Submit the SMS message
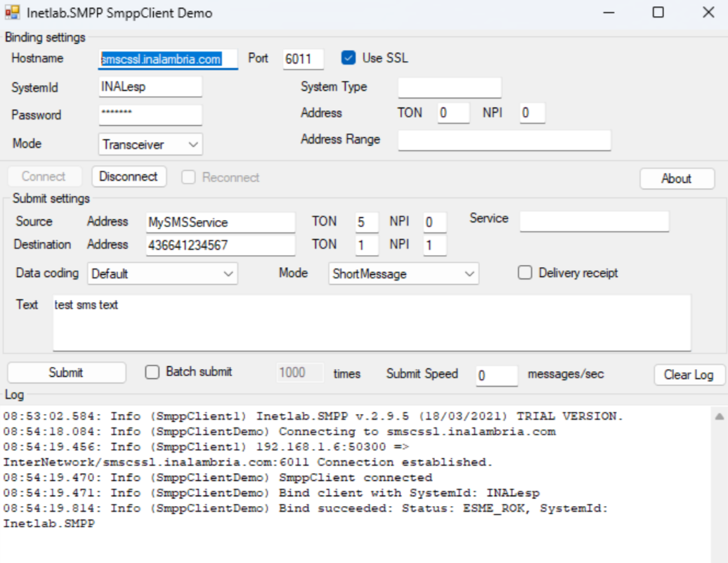This screenshot has height=563, width=728. click(66, 373)
